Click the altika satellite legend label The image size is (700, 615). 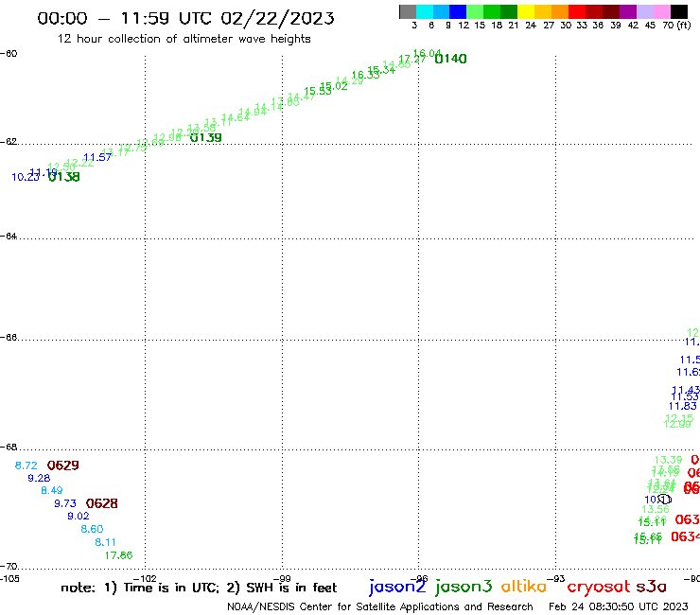pyautogui.click(x=524, y=586)
